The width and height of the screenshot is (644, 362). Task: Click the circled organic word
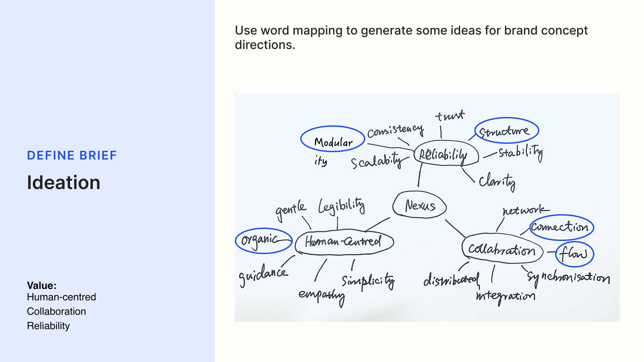(264, 241)
